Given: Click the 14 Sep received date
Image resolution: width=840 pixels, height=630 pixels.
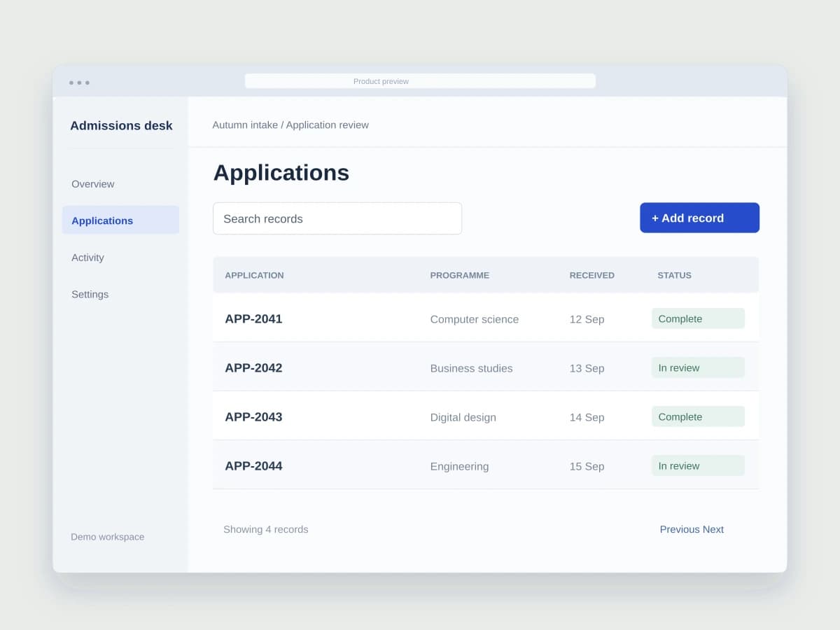Looking at the screenshot, I should click(x=587, y=417).
